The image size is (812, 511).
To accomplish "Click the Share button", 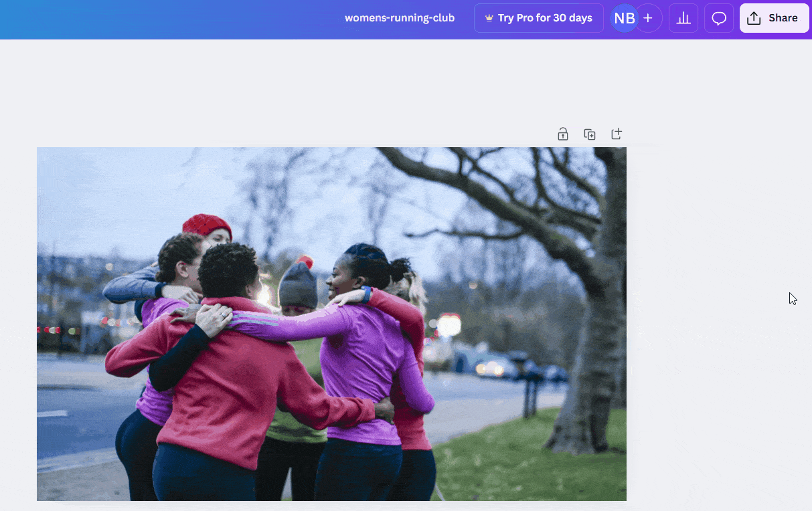I will point(774,18).
